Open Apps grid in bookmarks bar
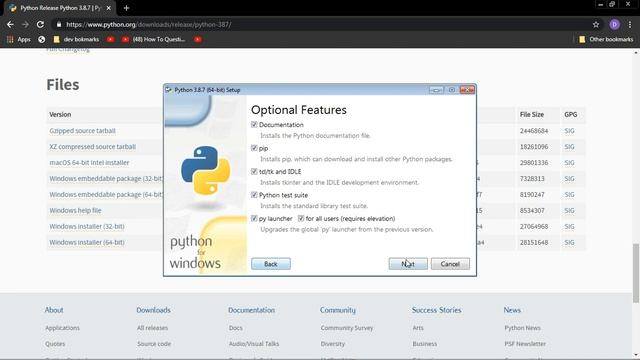Image resolution: width=640 pixels, height=360 pixels. (x=19, y=39)
